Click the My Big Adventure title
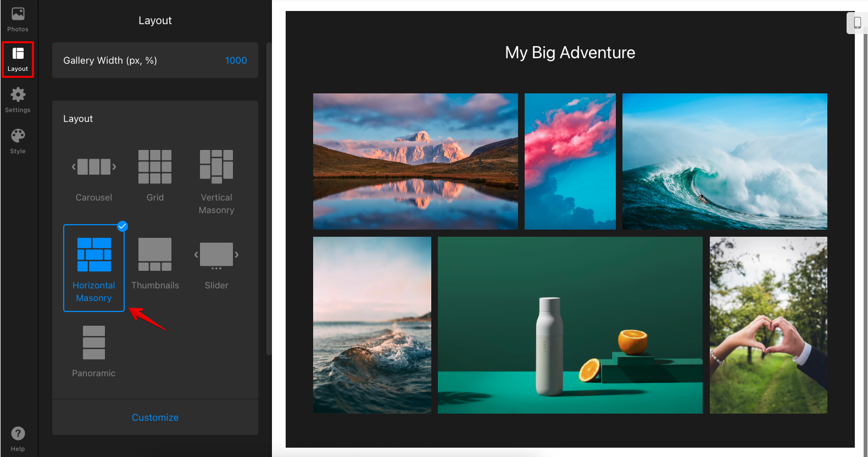868x457 pixels. pos(570,53)
